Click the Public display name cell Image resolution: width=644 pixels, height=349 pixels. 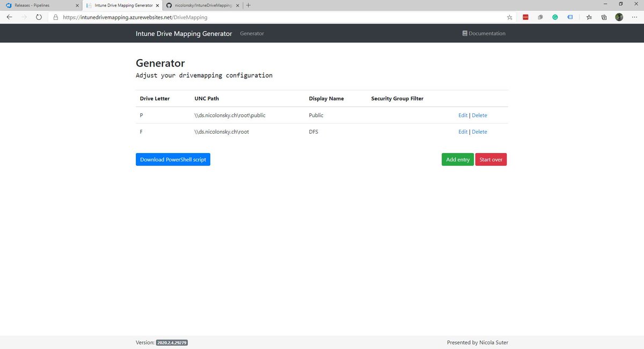[x=316, y=115]
